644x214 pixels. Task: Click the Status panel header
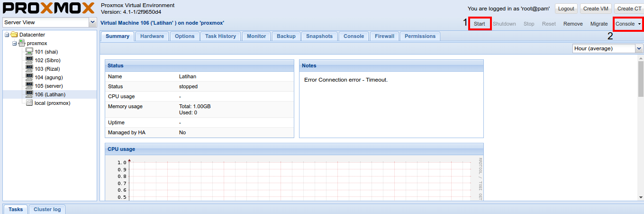pos(200,65)
